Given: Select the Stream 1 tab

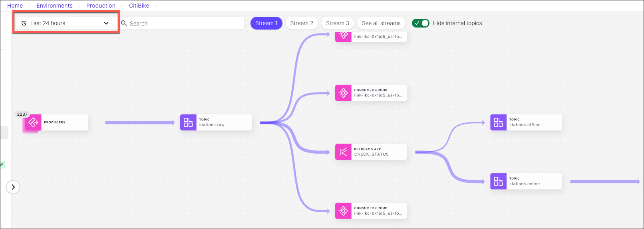Looking at the screenshot, I should 266,23.
